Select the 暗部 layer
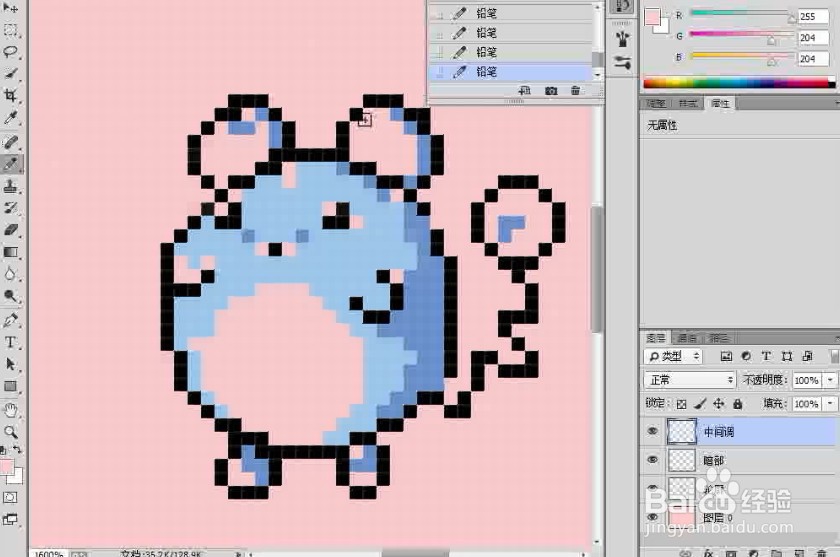840x557 pixels. click(x=739, y=460)
